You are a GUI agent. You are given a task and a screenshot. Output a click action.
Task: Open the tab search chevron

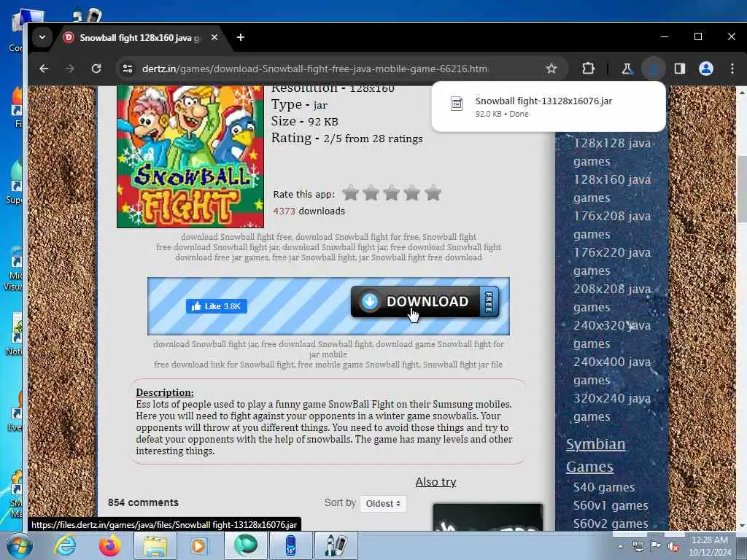pos(42,37)
